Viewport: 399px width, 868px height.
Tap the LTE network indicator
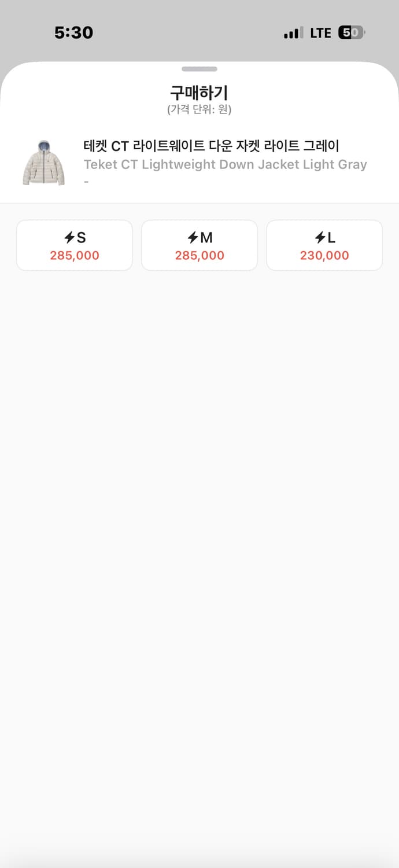pyautogui.click(x=320, y=33)
